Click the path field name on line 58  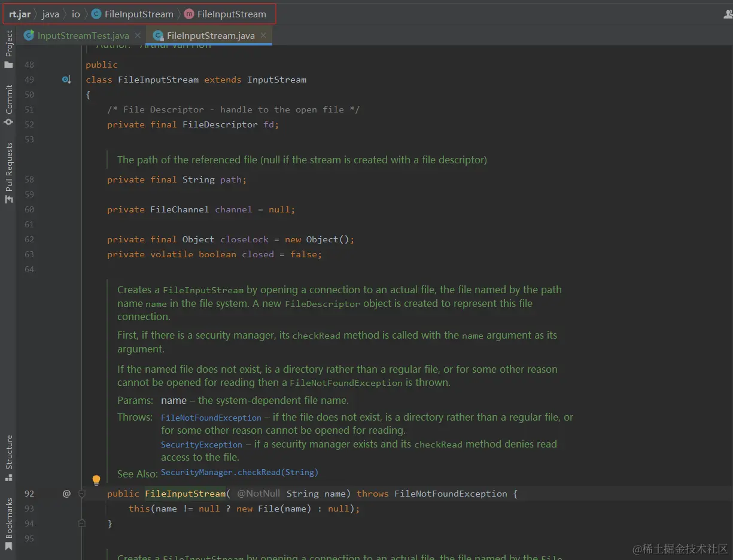(x=231, y=179)
